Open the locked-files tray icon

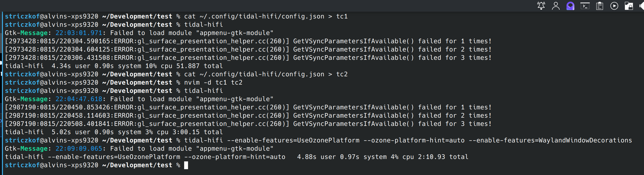(x=629, y=6)
